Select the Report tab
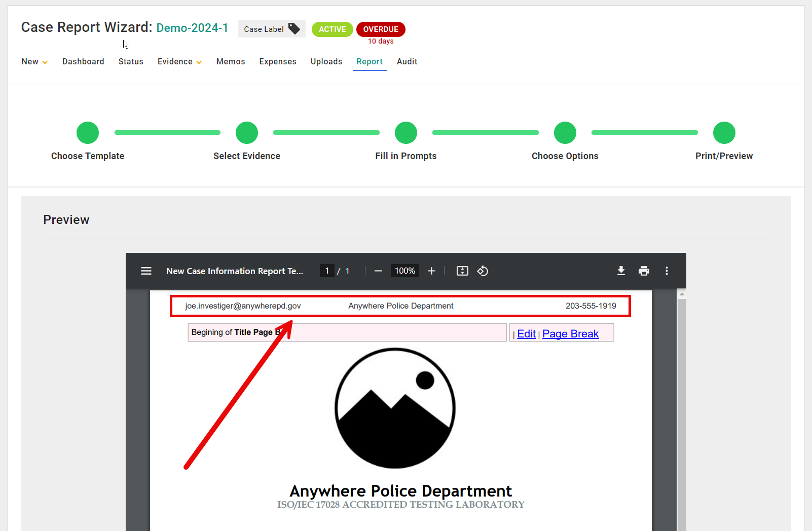 coord(370,62)
